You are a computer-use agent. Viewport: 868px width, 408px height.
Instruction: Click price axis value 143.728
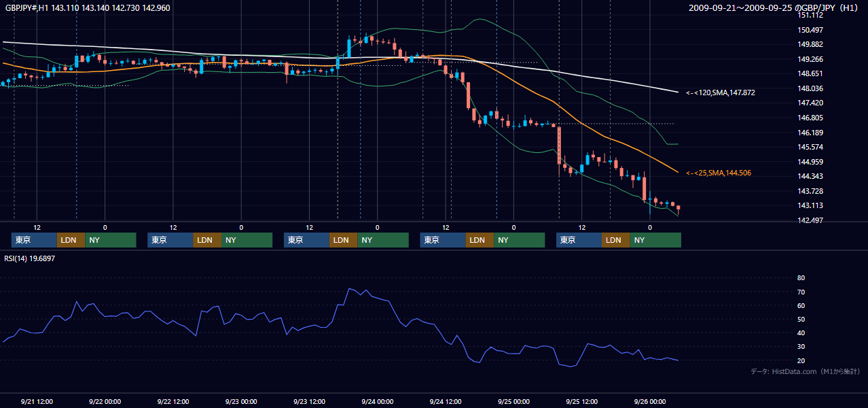tap(810, 191)
